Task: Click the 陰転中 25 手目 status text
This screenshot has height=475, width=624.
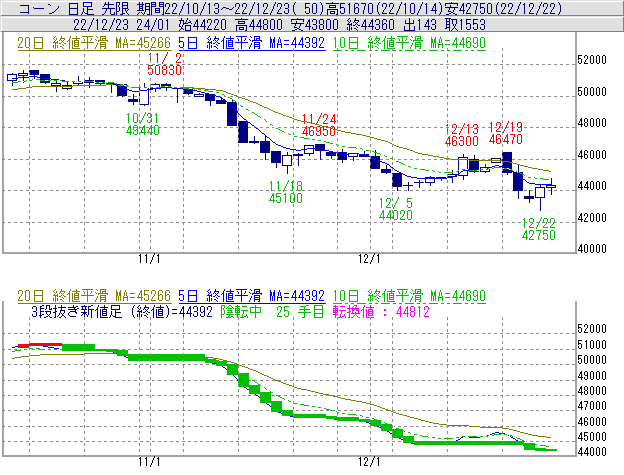Action: point(273,311)
